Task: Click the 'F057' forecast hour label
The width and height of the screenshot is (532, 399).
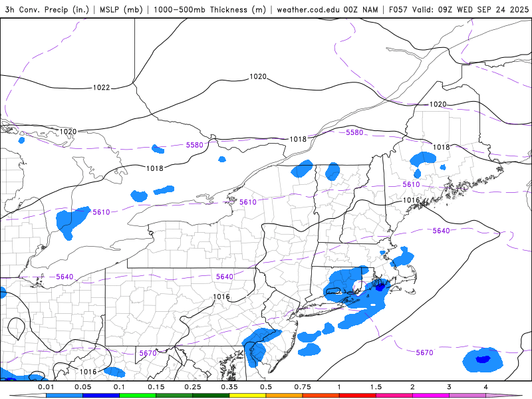Action: pos(398,9)
